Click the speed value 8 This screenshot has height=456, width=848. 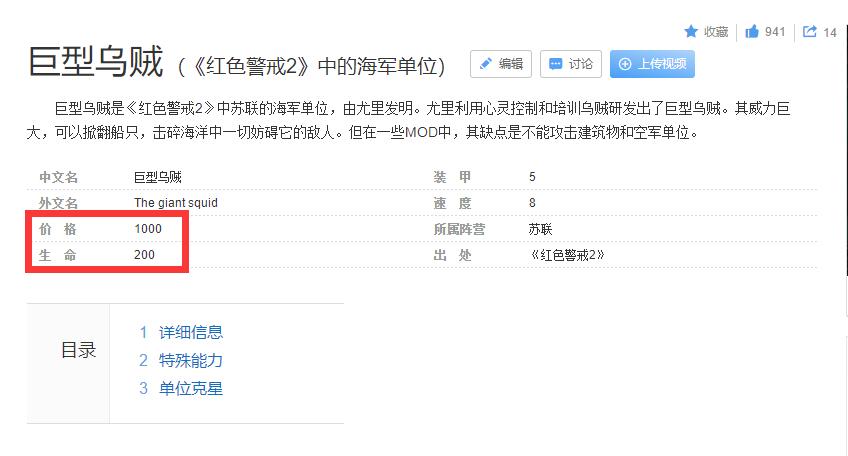point(532,203)
